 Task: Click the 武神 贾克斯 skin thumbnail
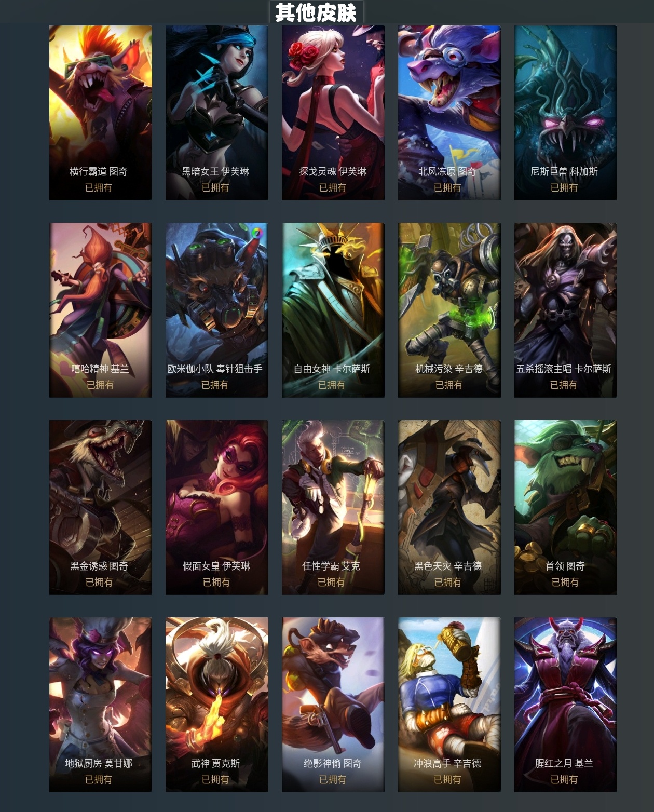217,705
